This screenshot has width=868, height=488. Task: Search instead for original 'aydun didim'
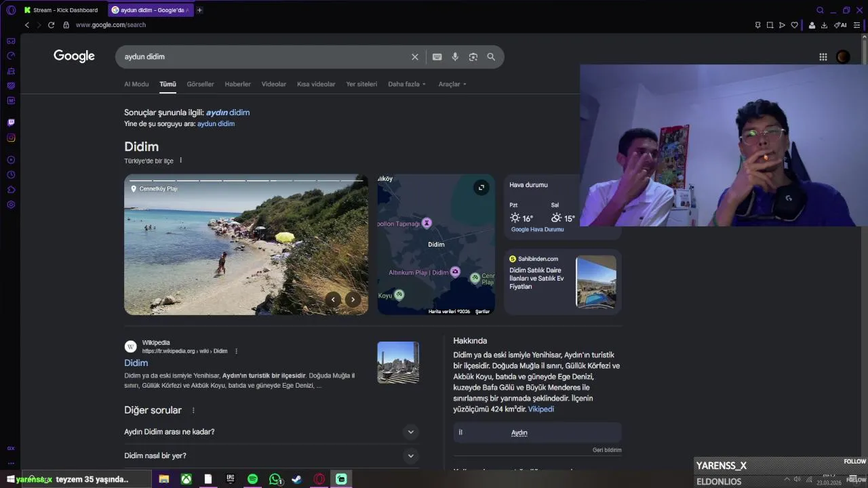tap(216, 124)
